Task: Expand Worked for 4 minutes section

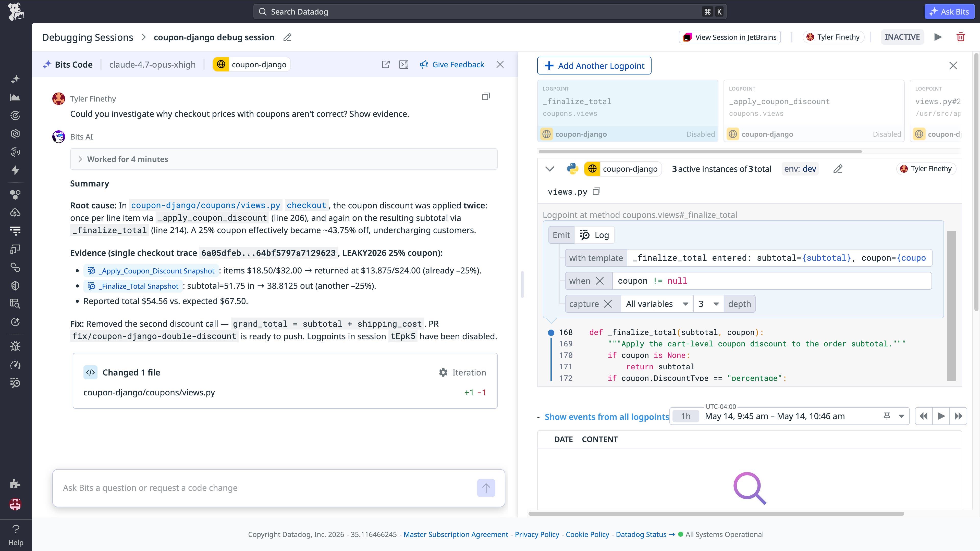Action: (x=284, y=159)
